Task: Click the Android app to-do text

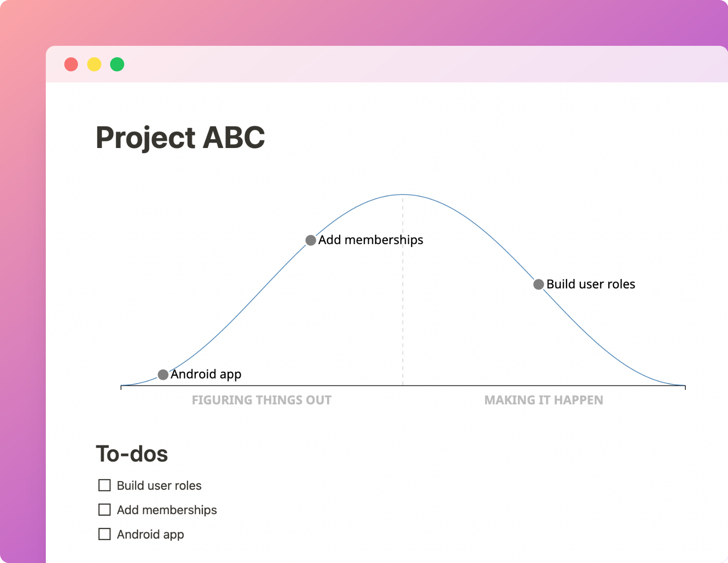Action: tap(151, 534)
